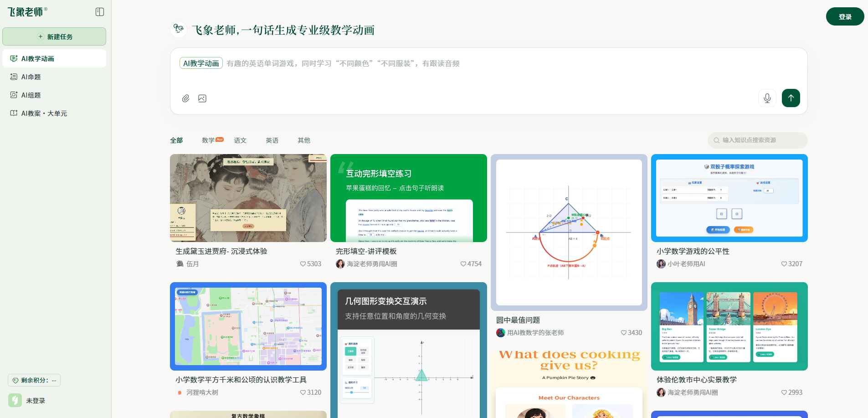Click the attachment paperclip icon
This screenshot has height=418, width=868.
click(x=186, y=98)
